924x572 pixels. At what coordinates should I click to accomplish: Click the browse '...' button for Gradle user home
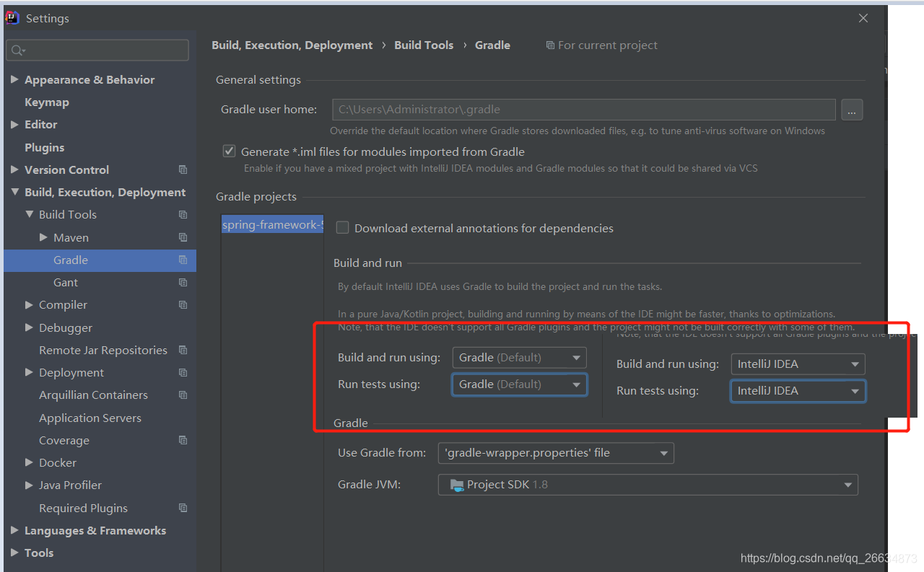tap(852, 110)
